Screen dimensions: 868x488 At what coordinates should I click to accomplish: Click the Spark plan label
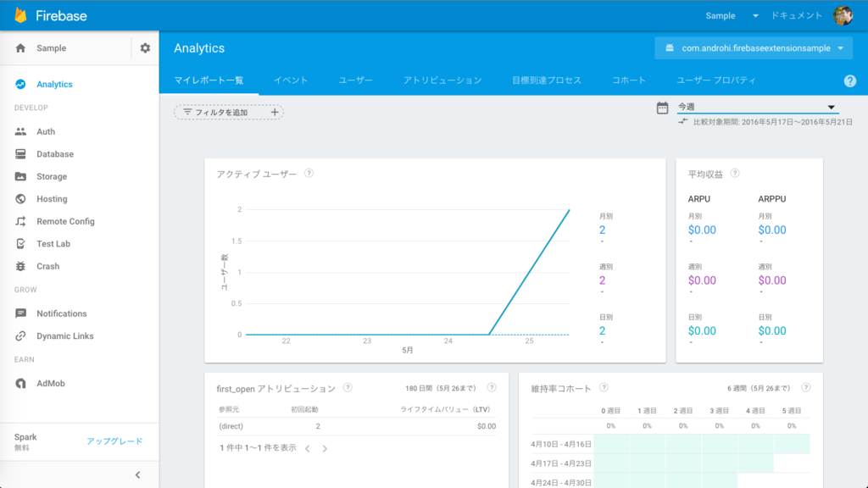tap(25, 436)
